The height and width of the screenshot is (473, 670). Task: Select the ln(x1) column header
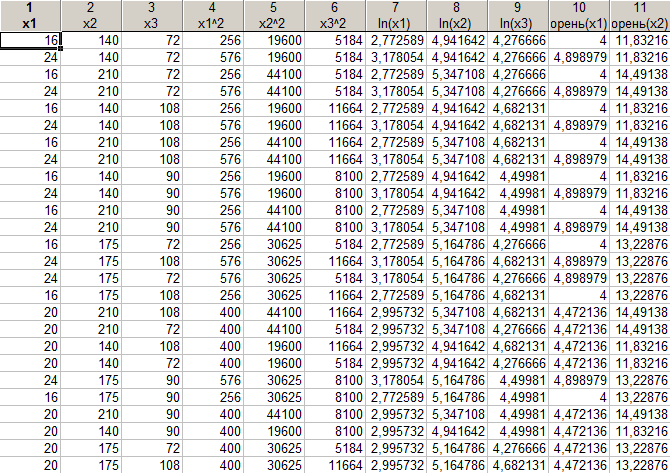(x=397, y=15)
